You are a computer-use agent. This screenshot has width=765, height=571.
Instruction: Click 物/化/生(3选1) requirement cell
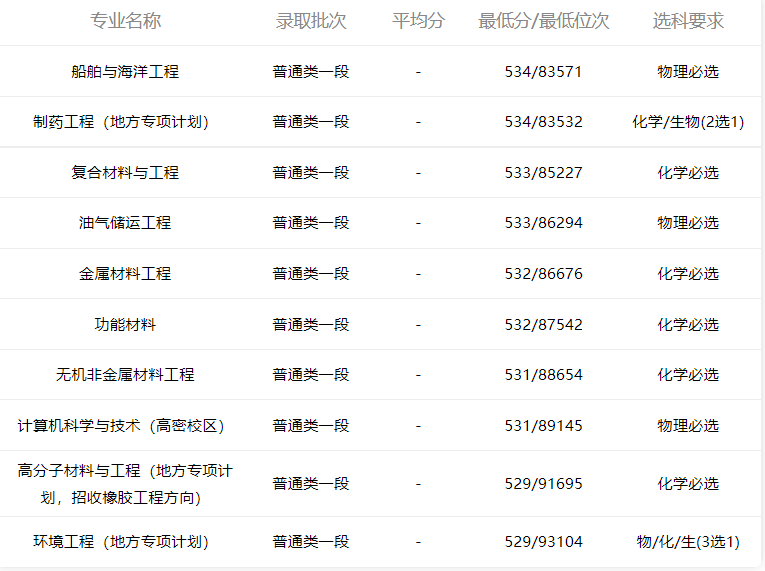pos(688,542)
